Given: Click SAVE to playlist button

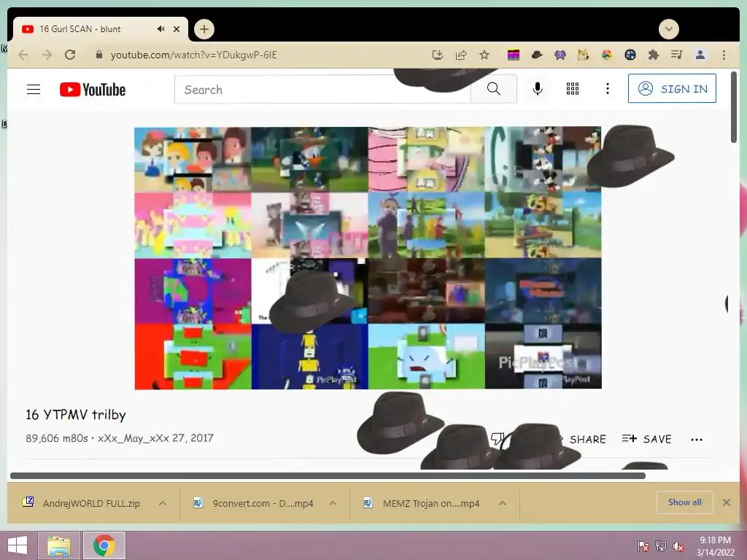Looking at the screenshot, I should (x=646, y=439).
